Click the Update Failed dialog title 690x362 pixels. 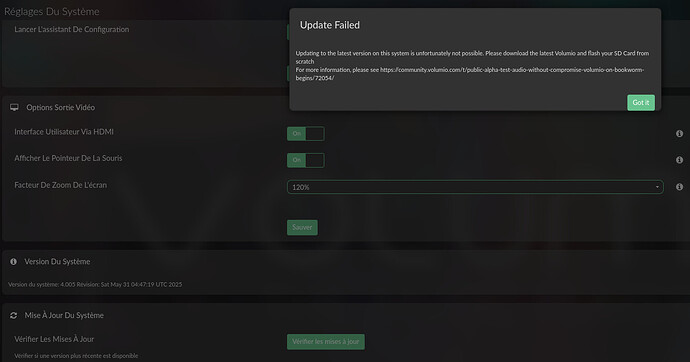tap(330, 25)
